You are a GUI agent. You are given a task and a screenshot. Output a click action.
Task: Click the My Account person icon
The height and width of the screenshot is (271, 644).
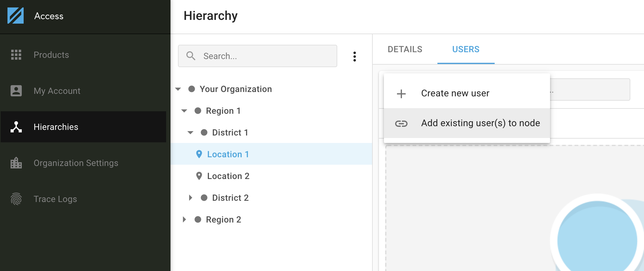click(16, 91)
